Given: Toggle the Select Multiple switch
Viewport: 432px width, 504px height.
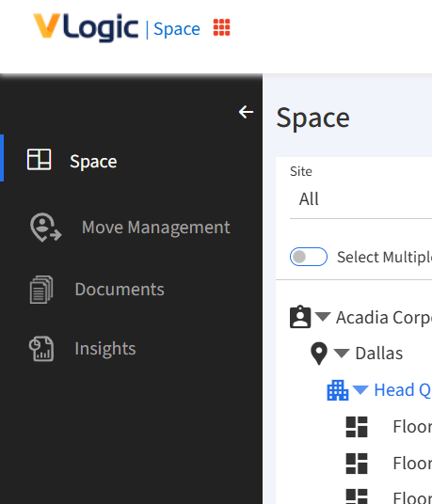Looking at the screenshot, I should (309, 257).
